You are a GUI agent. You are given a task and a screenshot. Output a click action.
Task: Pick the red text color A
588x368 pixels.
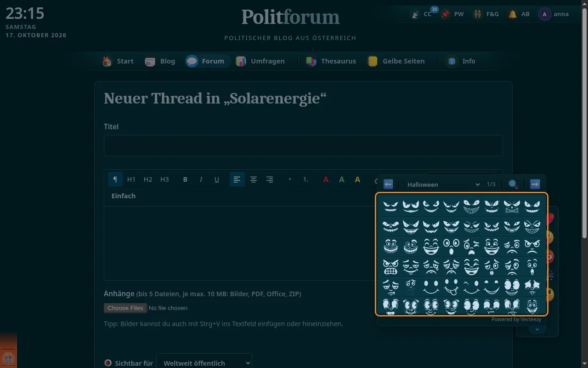[x=326, y=179]
